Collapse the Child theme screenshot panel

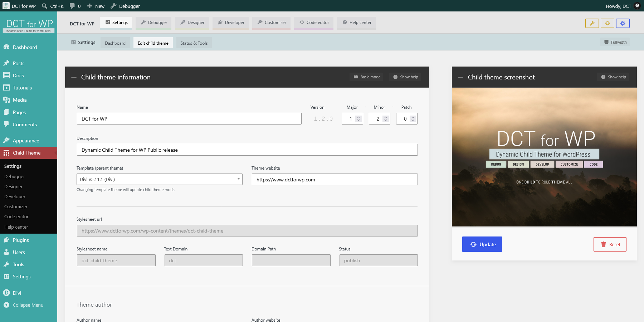(x=461, y=77)
